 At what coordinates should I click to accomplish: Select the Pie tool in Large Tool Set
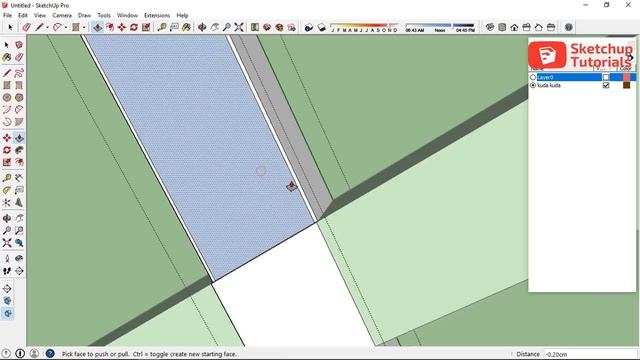(19, 122)
